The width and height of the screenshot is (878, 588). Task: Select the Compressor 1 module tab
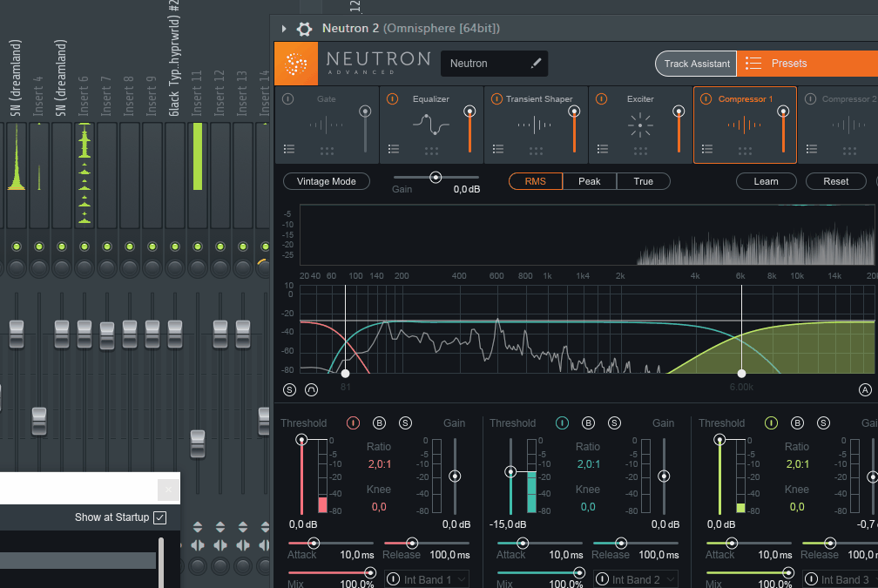point(745,125)
